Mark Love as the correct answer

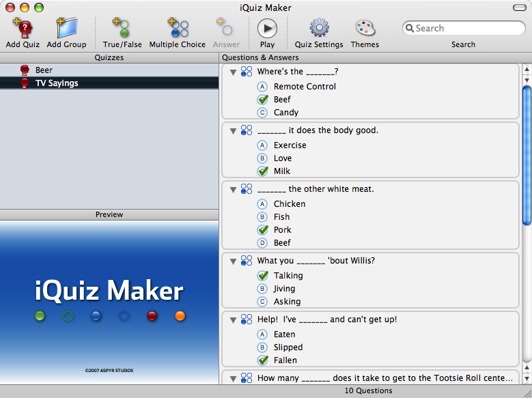tap(262, 158)
